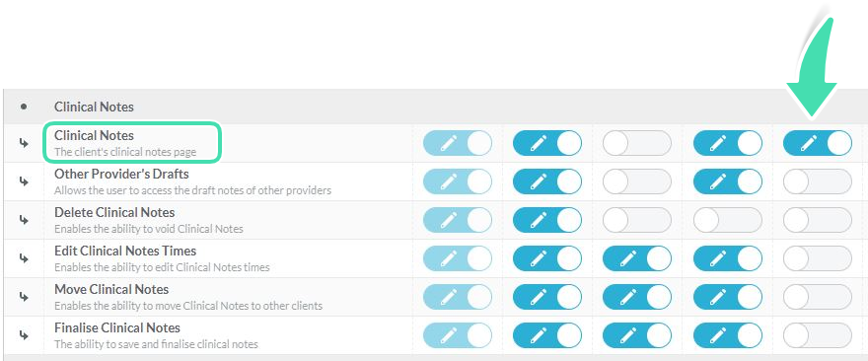868x361 pixels.
Task: Collapse the Clinical Notes section header row
Action: coord(435,107)
